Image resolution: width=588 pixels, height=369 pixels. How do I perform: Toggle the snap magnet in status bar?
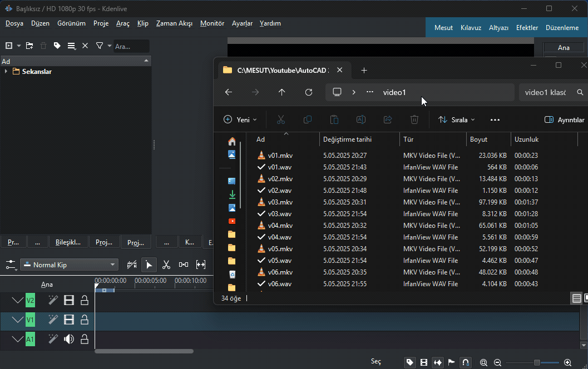point(466,362)
